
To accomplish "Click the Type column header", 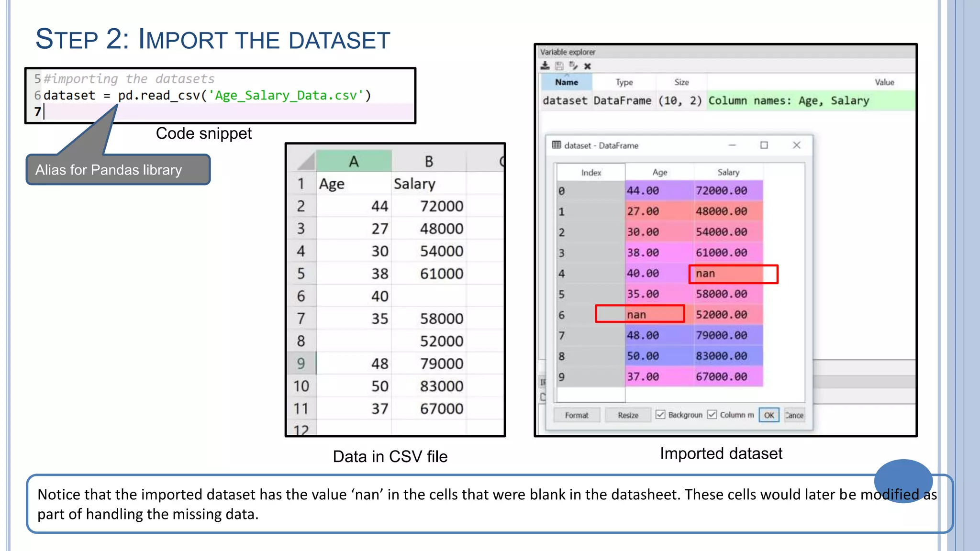I will 624,82.
